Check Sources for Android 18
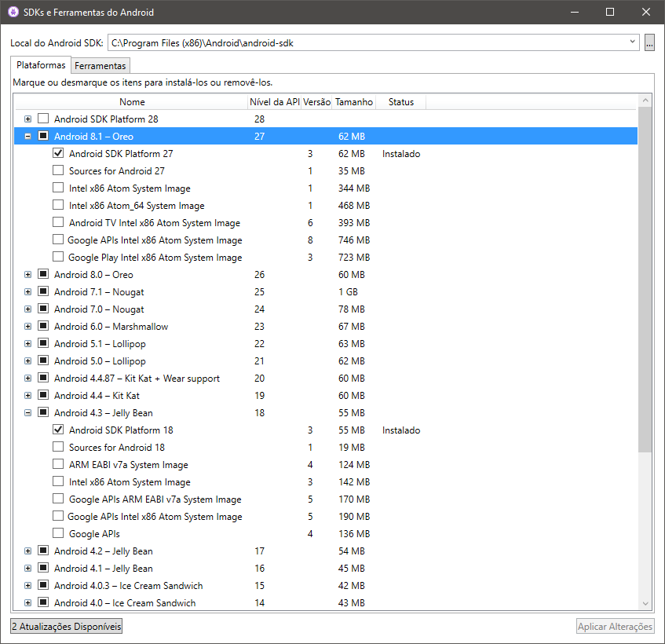Viewport: 665px width, 644px height. click(58, 447)
